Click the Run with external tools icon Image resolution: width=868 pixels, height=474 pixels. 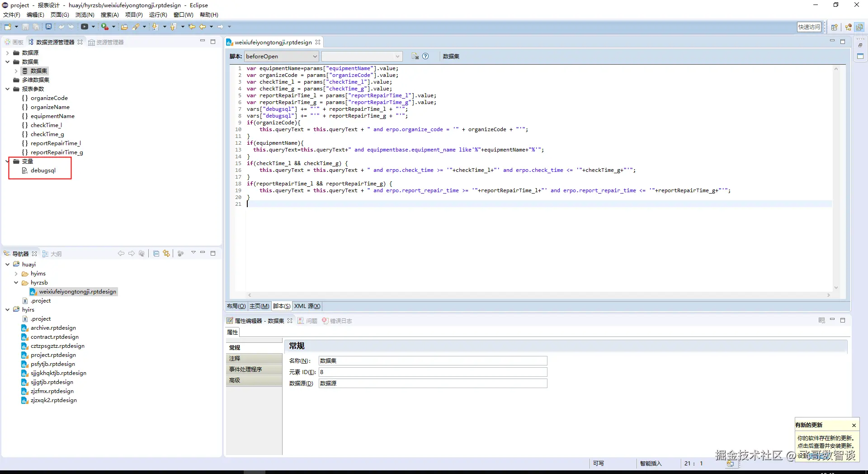pos(104,27)
